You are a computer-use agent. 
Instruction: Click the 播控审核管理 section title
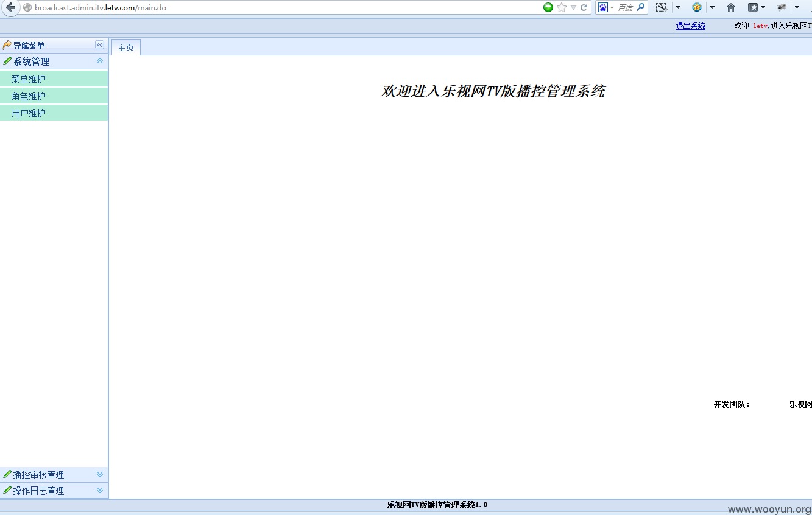pos(38,475)
